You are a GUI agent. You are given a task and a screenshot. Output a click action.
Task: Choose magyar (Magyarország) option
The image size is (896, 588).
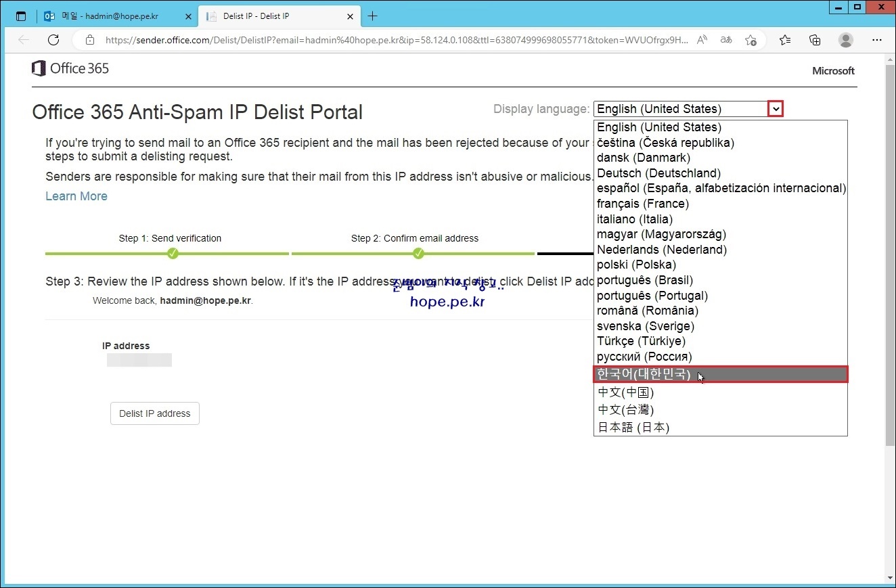(x=721, y=234)
